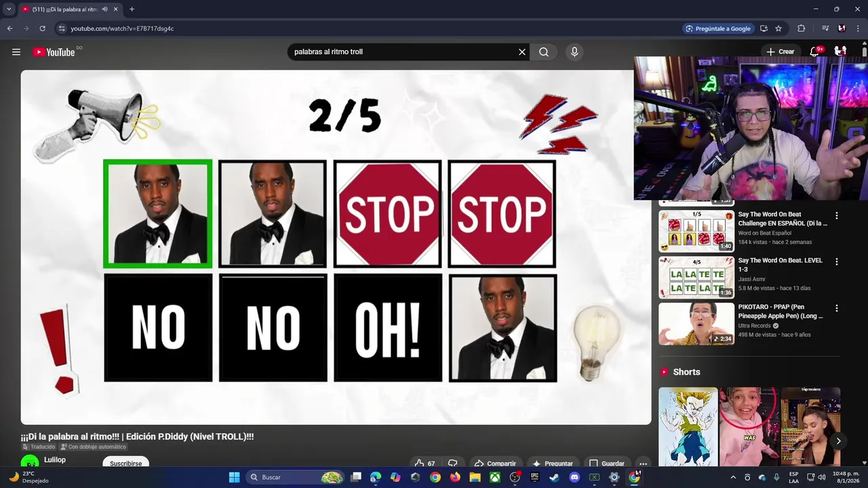Open the Xbox app from taskbar

point(495,477)
